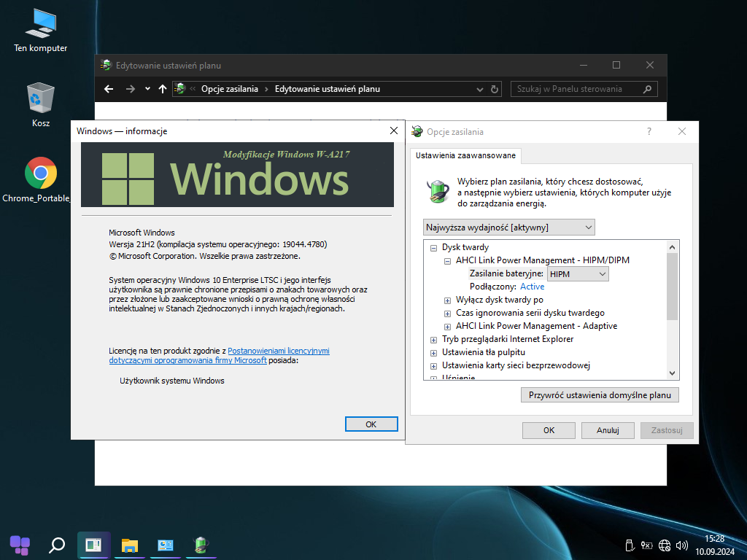747x560 pixels.
Task: Expand Wyłącz dysk twardy po node
Action: (447, 300)
